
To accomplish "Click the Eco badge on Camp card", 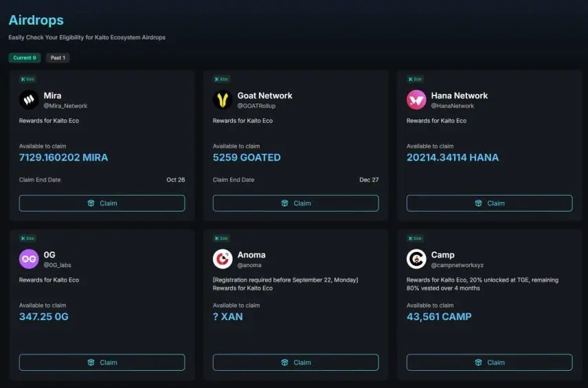I will (x=415, y=238).
